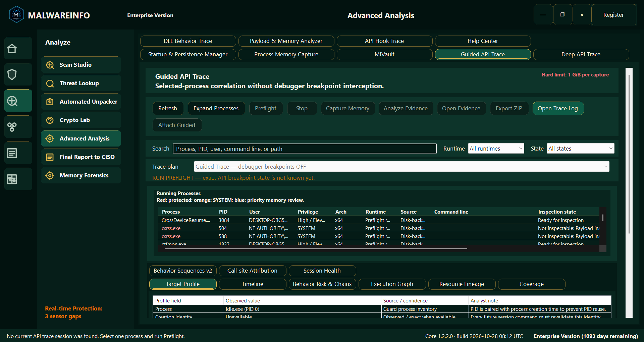Click the Inspection state column header
Viewport: 644px width, 342px height.
tap(557, 212)
